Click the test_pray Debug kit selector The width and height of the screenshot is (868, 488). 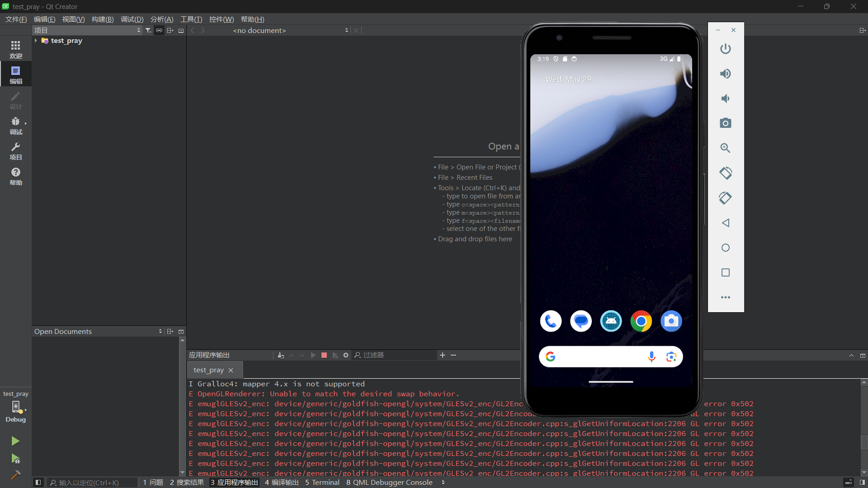click(x=16, y=406)
